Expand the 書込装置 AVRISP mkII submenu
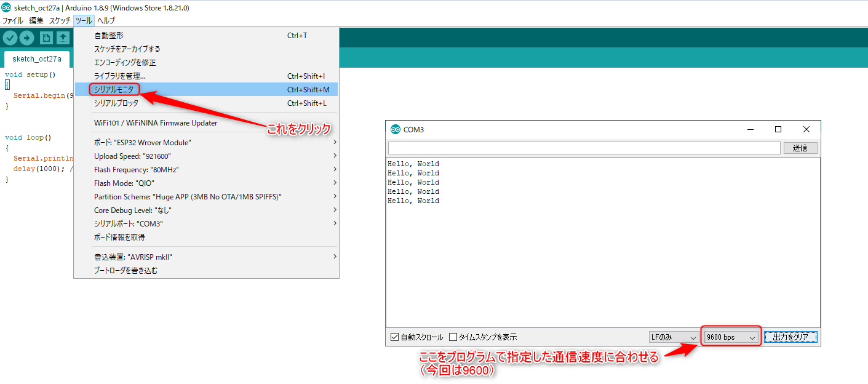Image resolution: width=868 pixels, height=384 pixels. 207,257
